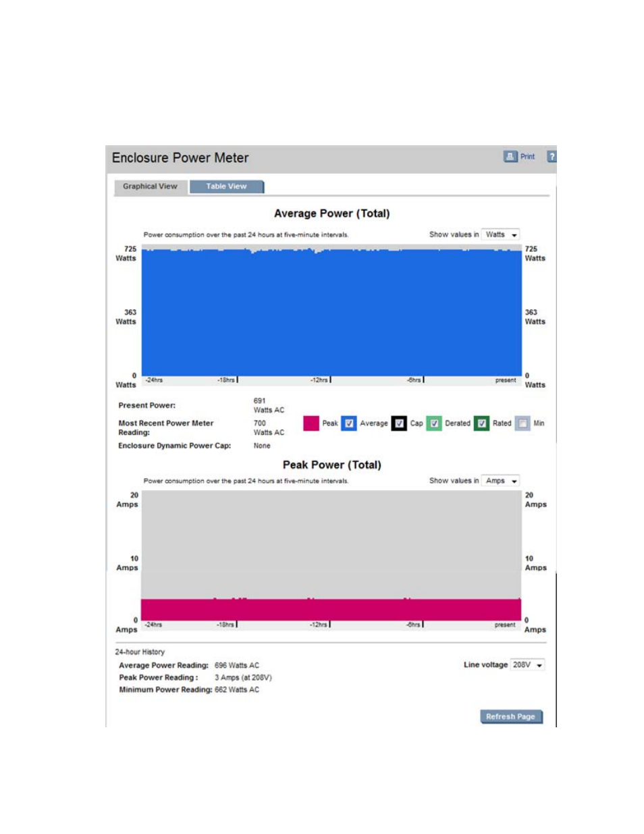644x834 pixels.
Task: Click the power cap value None
Action: click(262, 446)
